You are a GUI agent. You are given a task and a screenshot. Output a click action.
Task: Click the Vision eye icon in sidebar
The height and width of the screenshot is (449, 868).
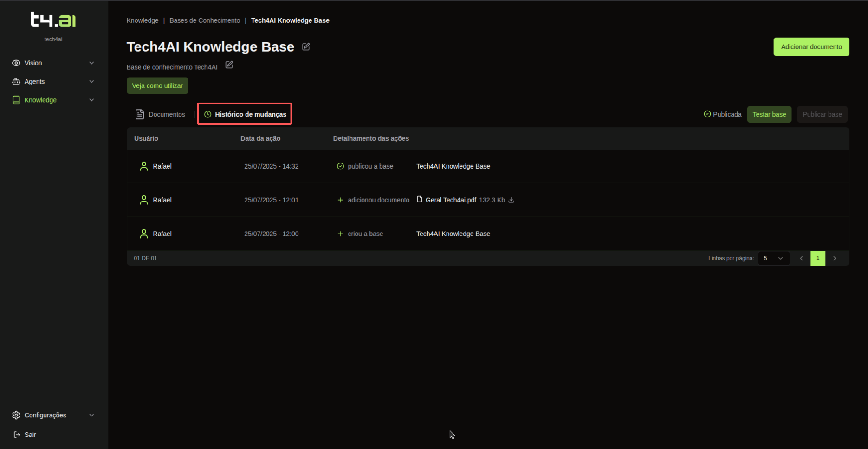click(x=16, y=63)
